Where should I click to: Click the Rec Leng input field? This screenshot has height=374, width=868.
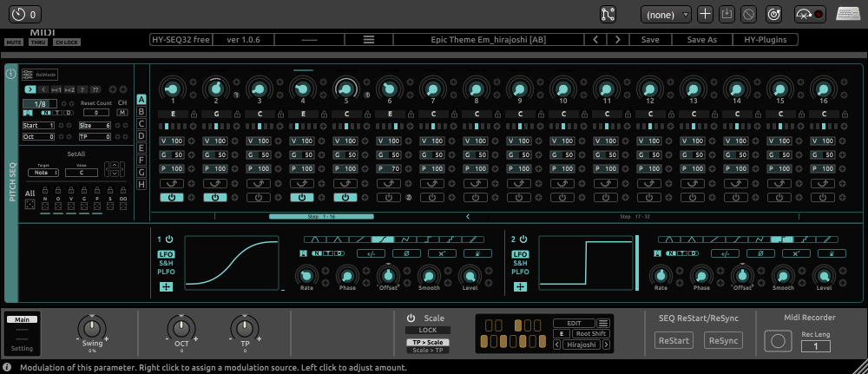pyautogui.click(x=816, y=346)
